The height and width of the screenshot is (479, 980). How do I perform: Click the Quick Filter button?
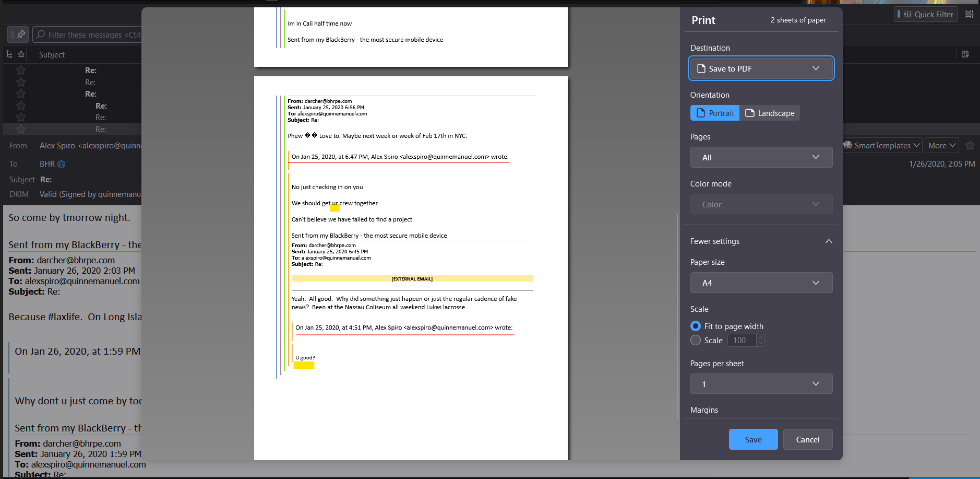point(926,15)
